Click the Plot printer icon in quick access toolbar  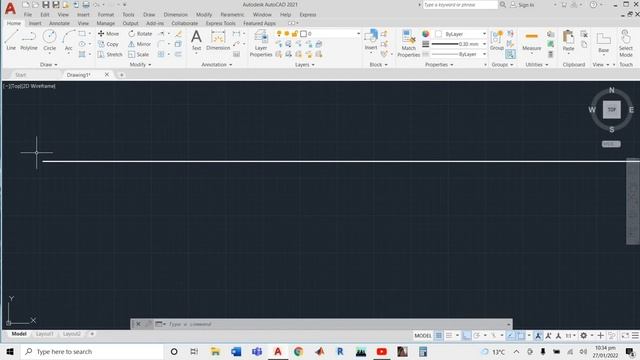coord(86,4)
